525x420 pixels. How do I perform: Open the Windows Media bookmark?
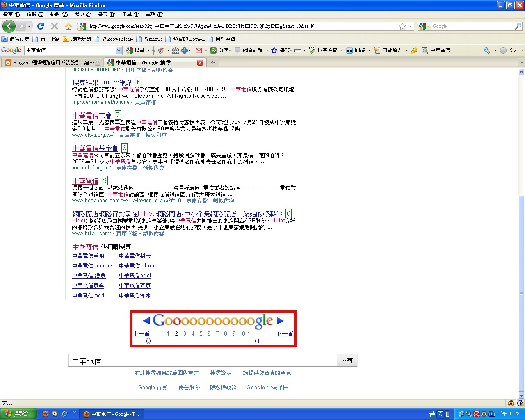point(114,39)
